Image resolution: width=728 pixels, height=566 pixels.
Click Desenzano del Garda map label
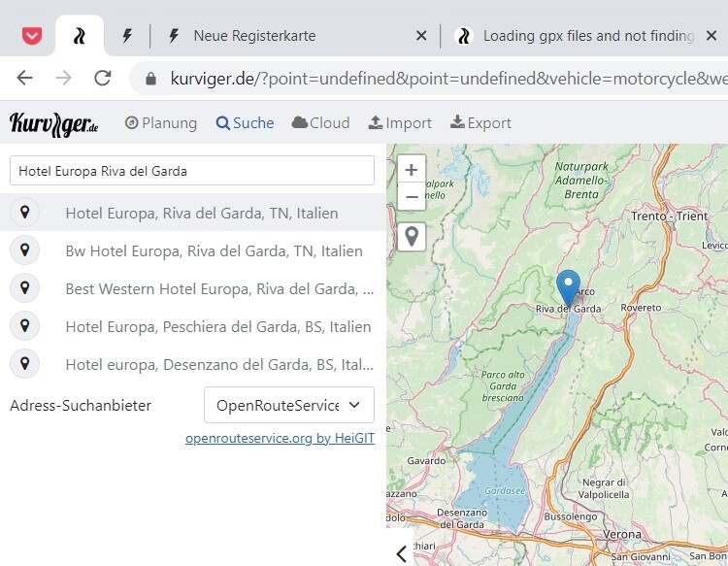pos(462,518)
